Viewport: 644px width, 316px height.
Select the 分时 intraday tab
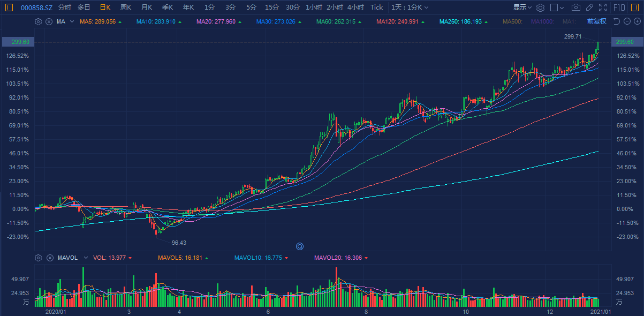64,7
